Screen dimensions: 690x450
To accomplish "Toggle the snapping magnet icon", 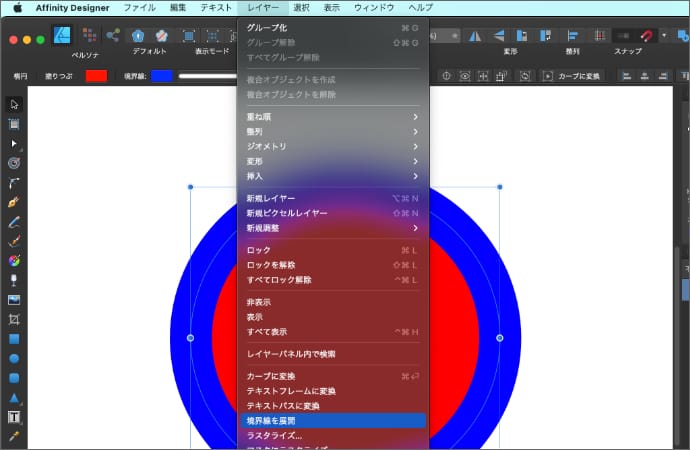I will [x=647, y=36].
